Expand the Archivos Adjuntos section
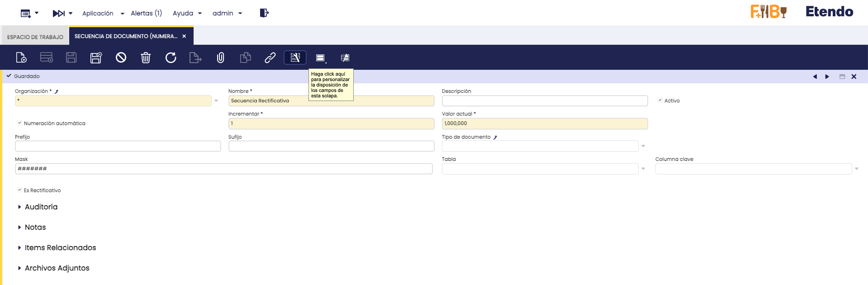868x285 pixels. [57, 268]
